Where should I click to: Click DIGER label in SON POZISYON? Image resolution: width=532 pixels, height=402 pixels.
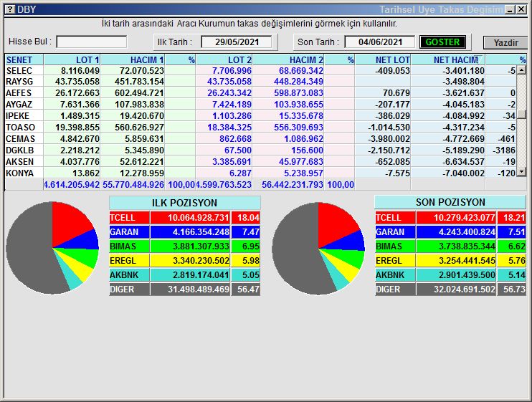coord(395,289)
